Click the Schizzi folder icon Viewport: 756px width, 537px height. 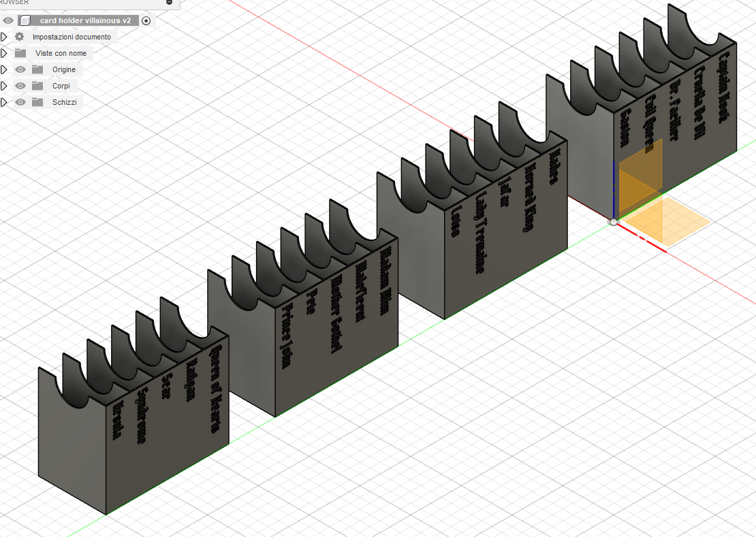coord(37,102)
